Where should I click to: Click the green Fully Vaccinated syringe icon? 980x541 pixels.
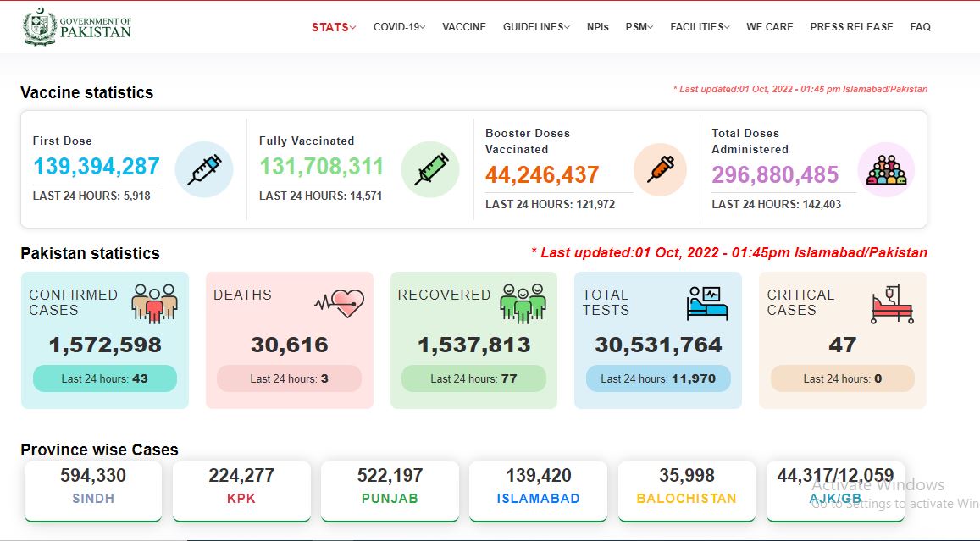(x=430, y=169)
